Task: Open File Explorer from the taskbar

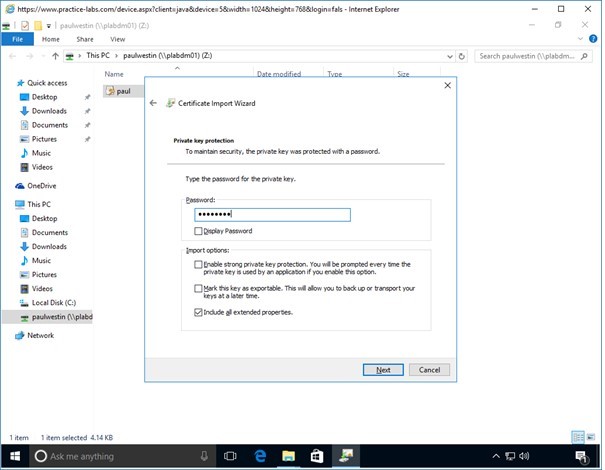Action: [x=287, y=456]
